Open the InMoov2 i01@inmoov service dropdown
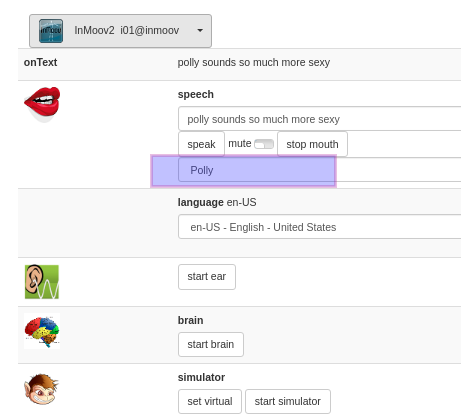The image size is (461, 420). (120, 31)
